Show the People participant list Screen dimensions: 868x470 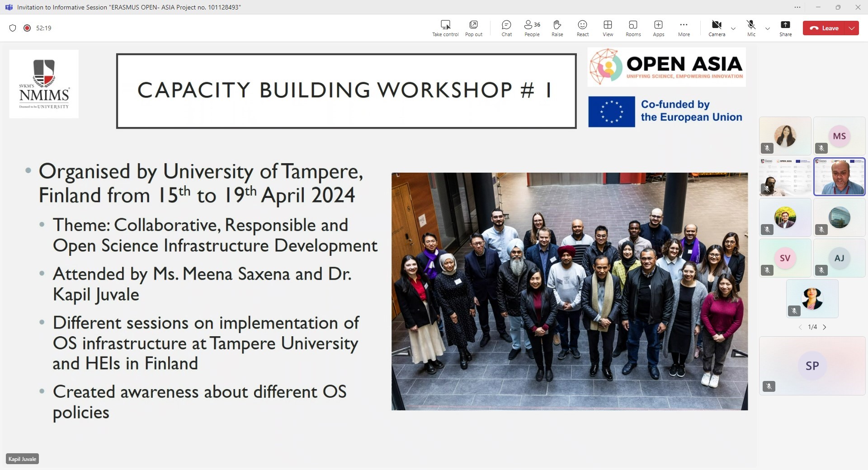click(532, 28)
